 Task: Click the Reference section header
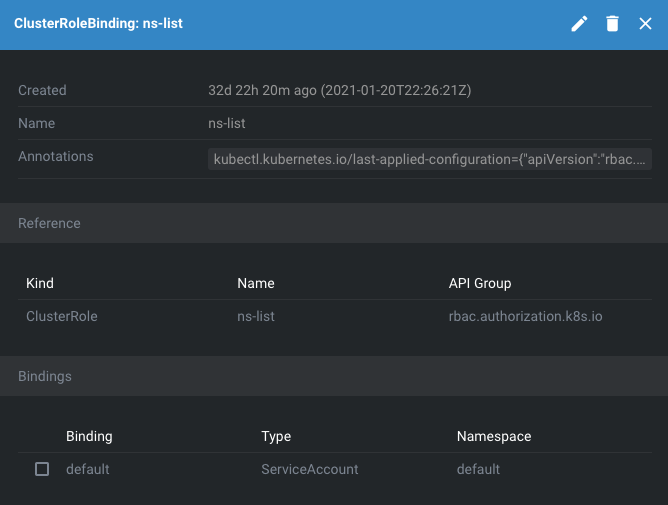(334, 223)
